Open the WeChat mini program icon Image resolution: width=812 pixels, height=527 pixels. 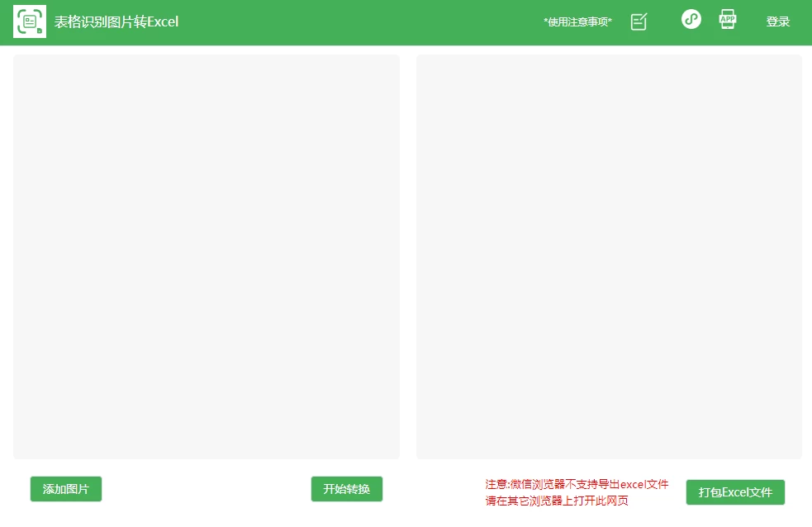tap(691, 19)
